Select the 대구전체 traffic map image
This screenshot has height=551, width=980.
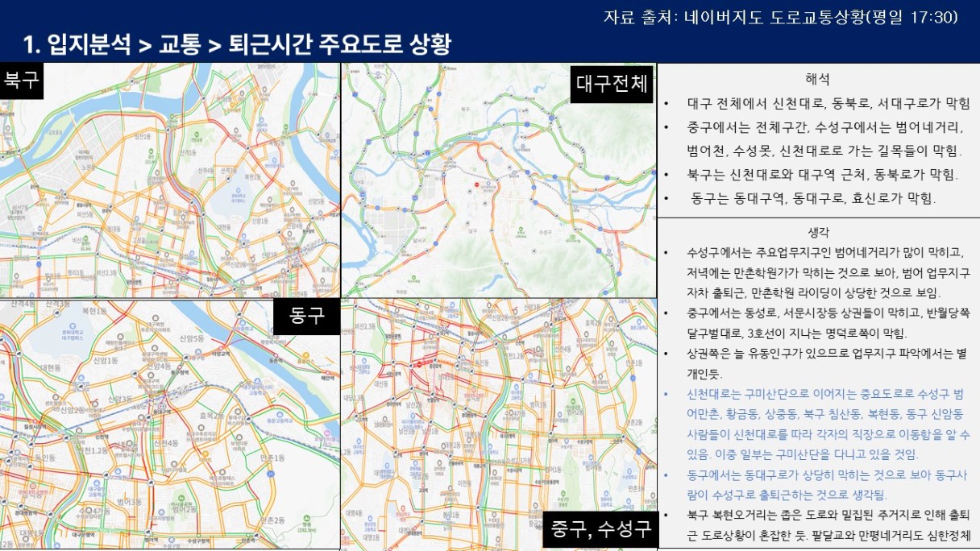(499, 181)
